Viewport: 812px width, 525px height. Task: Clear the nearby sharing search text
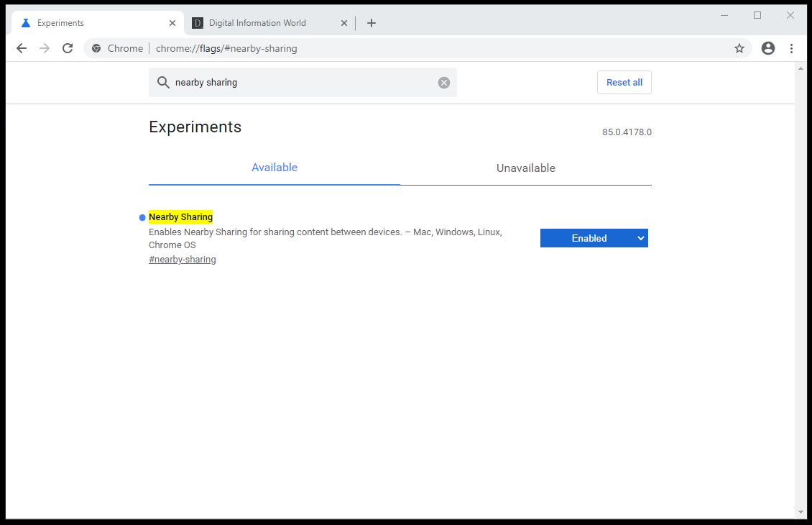(x=444, y=83)
